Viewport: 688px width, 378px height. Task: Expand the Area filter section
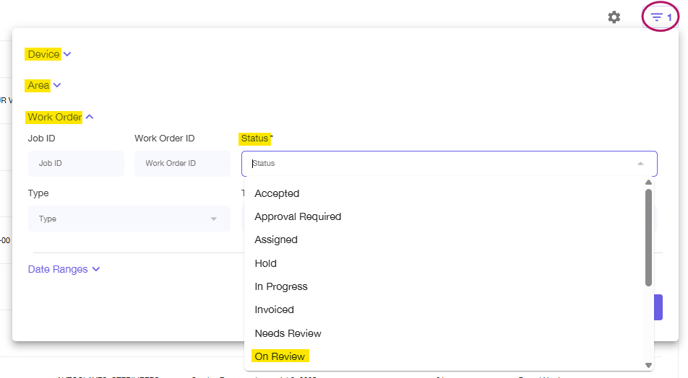tap(43, 85)
